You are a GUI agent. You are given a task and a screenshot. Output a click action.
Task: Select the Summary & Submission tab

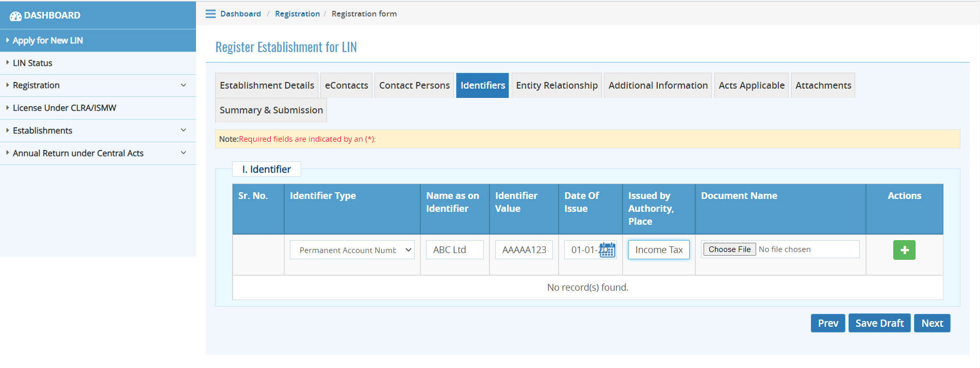[x=271, y=110]
